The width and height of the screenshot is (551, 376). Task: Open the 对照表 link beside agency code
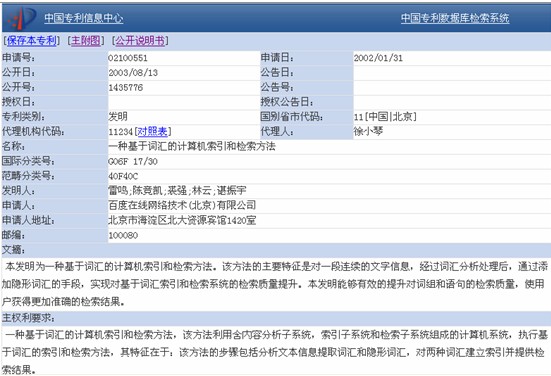click(x=153, y=131)
